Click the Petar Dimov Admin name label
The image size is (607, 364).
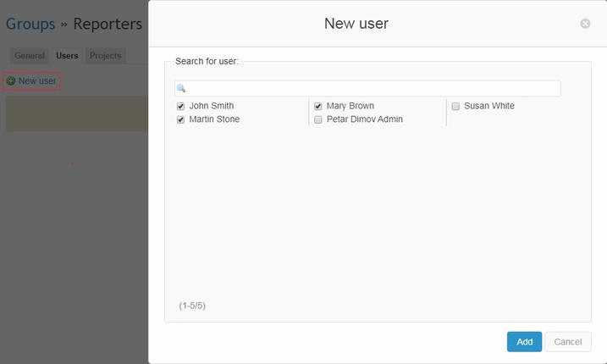(x=364, y=120)
